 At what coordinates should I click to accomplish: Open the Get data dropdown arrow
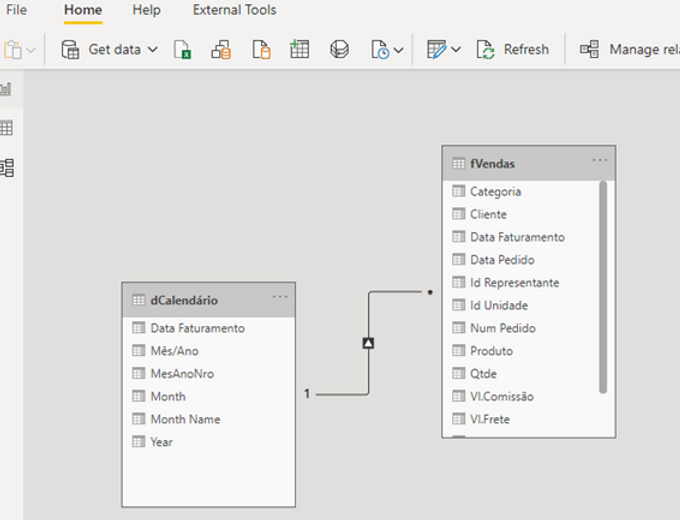tap(153, 49)
